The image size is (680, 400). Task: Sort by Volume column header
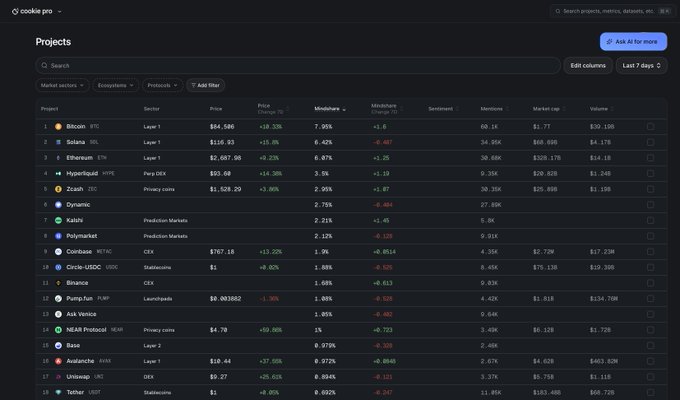coord(602,109)
